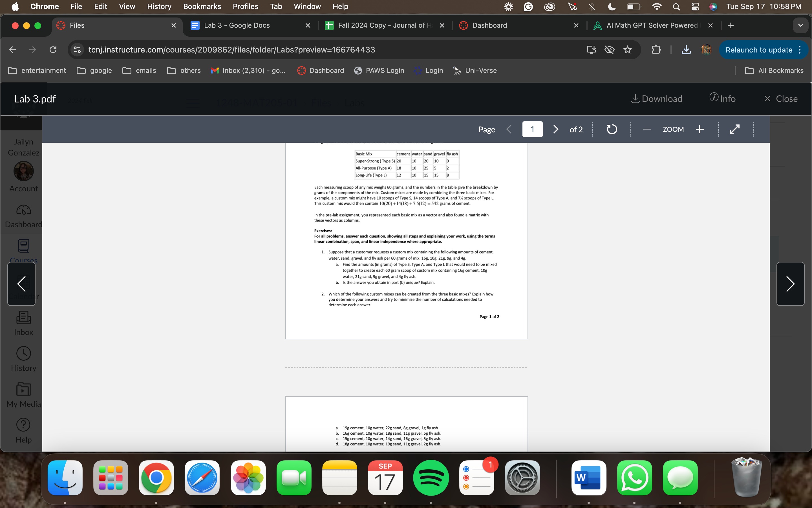Image resolution: width=812 pixels, height=508 pixels.
Task: Open Chrome downloads
Action: tap(686, 50)
